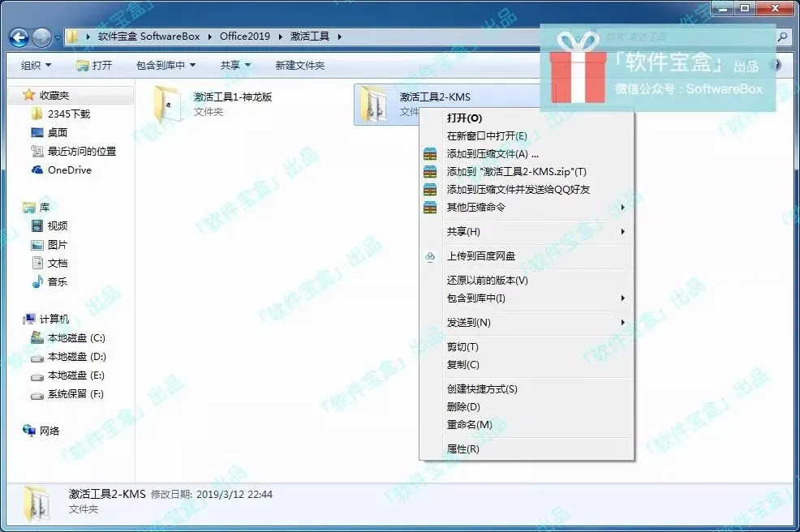Expand 其他压缩命令 submenu

pos(526,208)
